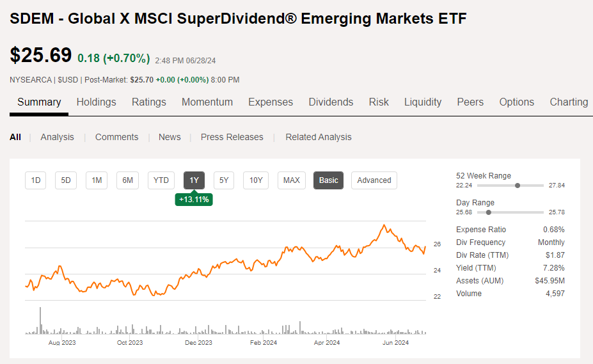Click the Div Rate (TTM) value $1.87

555,255
